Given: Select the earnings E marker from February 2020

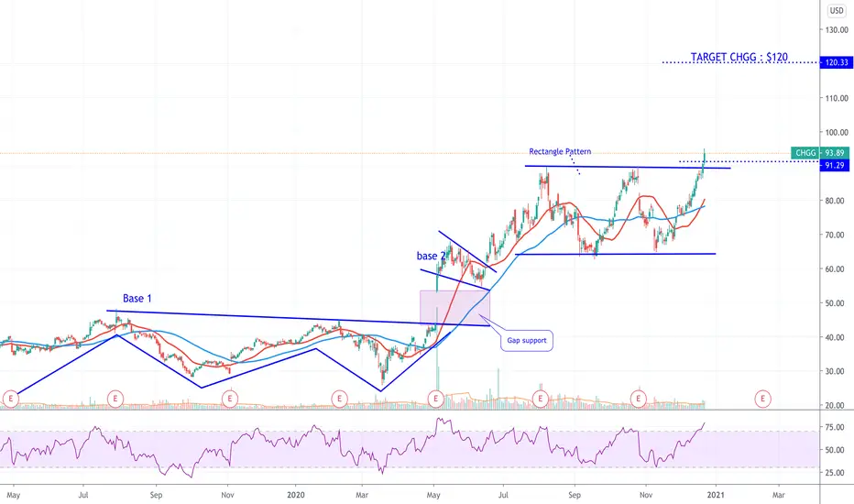Looking at the screenshot, I should click(339, 399).
